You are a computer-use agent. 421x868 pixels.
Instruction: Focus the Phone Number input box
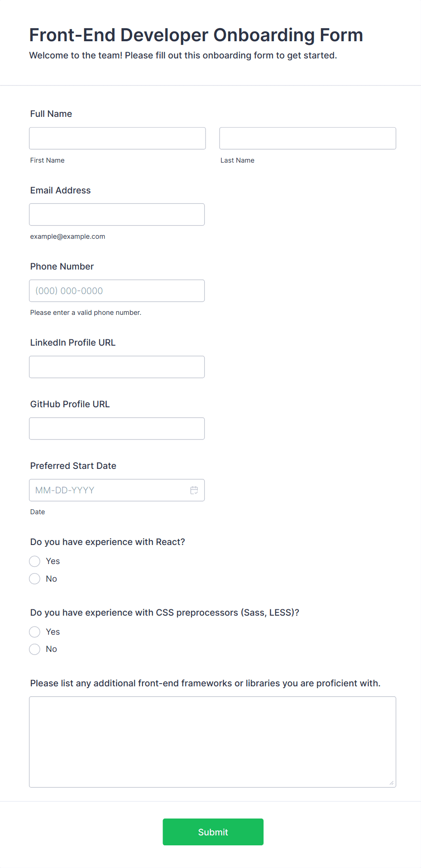(117, 291)
